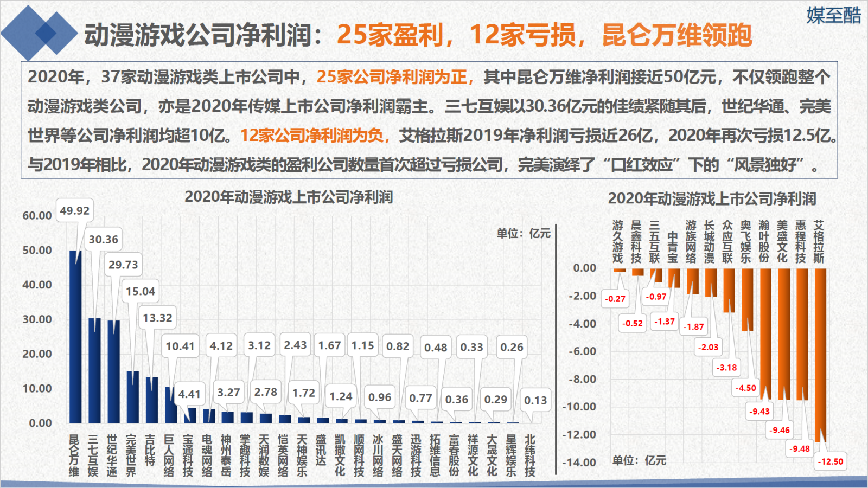The height and width of the screenshot is (488, 868).
Task: Click the 29.73 value callout
Action: pyautogui.click(x=123, y=265)
